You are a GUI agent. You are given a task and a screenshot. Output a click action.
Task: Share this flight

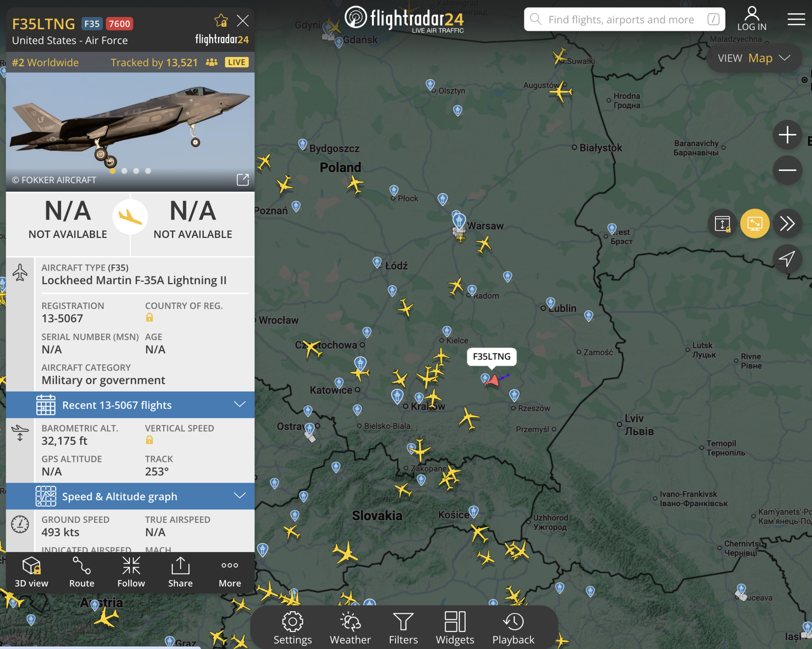(x=181, y=572)
